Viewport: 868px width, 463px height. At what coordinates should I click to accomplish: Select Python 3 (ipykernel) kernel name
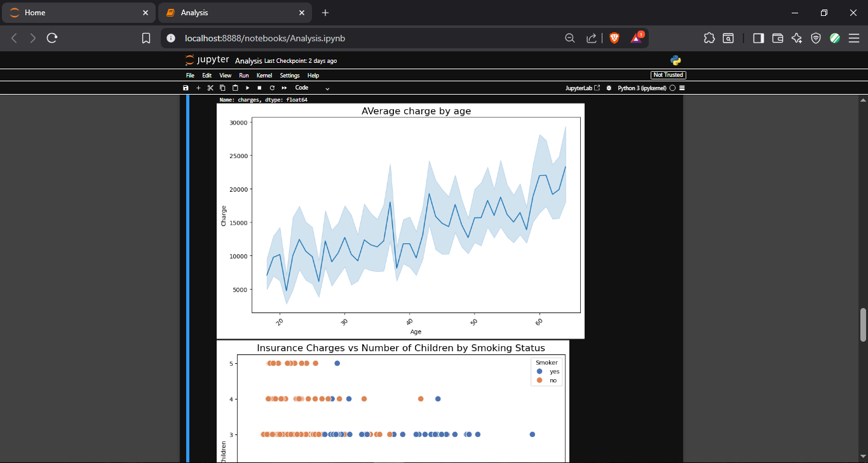[x=642, y=88]
